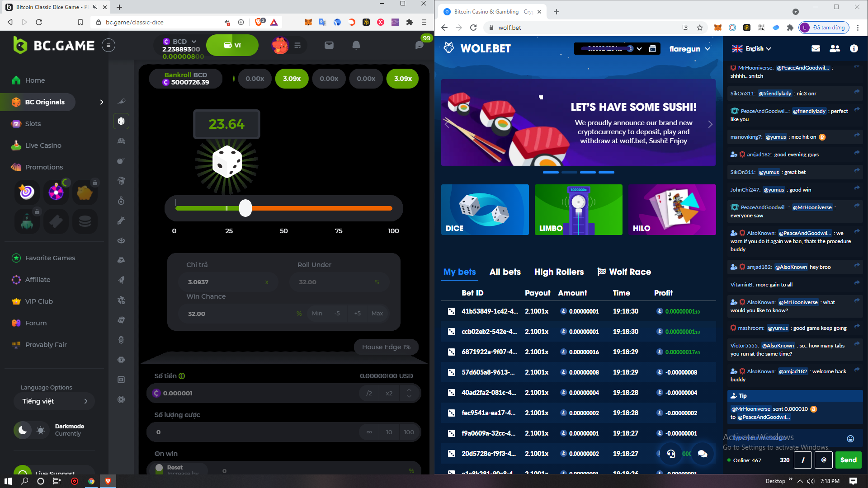Click the Wolf.bet envelope messages icon
Viewport: 868px width, 488px height.
pos(816,48)
